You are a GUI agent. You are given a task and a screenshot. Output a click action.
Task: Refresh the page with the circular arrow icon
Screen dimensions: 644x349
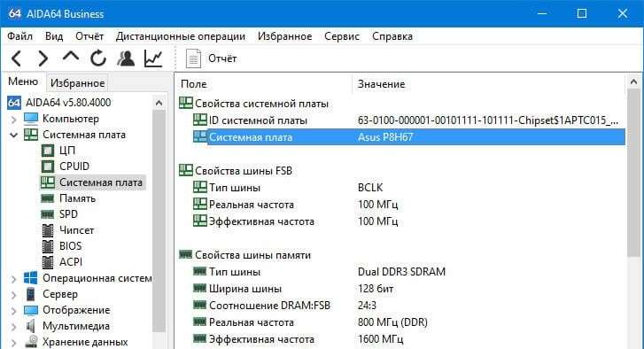tap(98, 58)
